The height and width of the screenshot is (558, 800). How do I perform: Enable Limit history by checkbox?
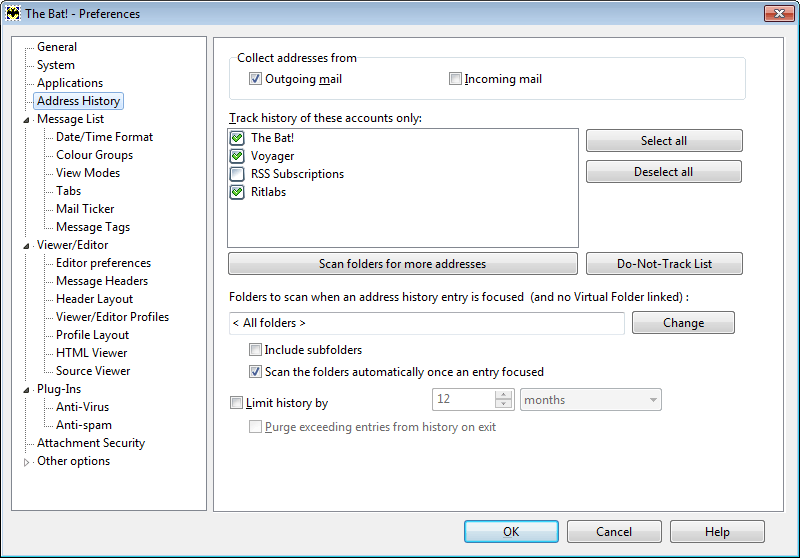point(236,403)
